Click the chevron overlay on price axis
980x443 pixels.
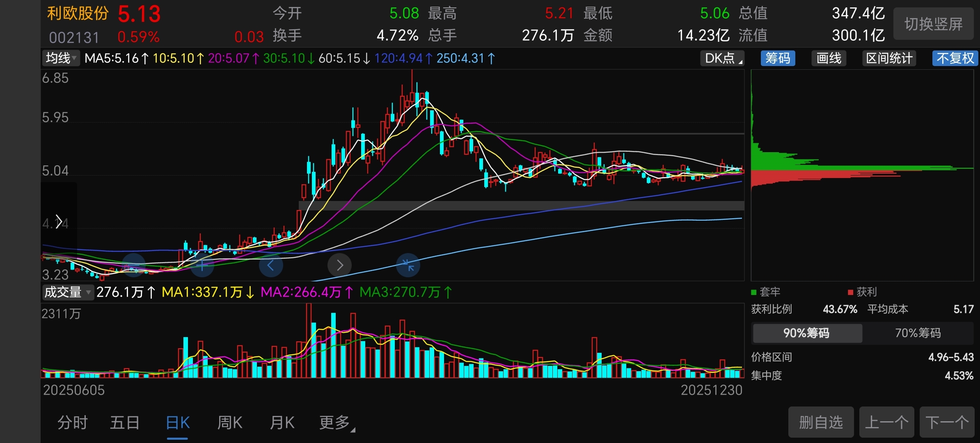pyautogui.click(x=59, y=222)
